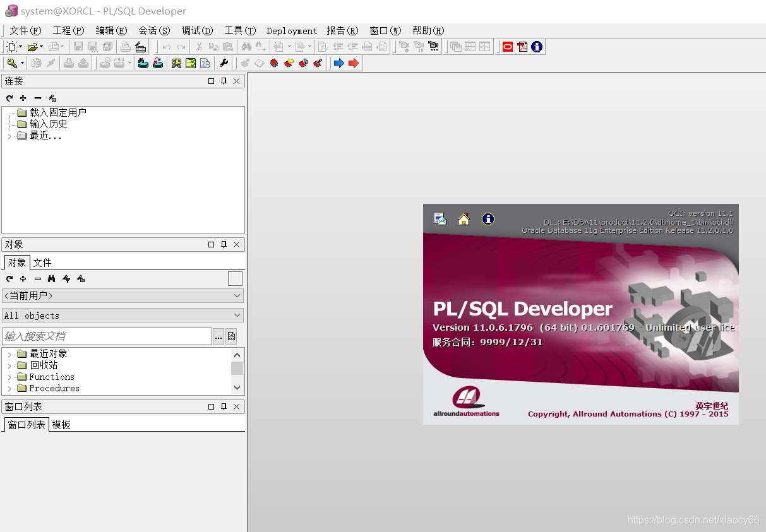Click the object tree scrollbar down arrow
The height and width of the screenshot is (532, 766).
click(237, 388)
